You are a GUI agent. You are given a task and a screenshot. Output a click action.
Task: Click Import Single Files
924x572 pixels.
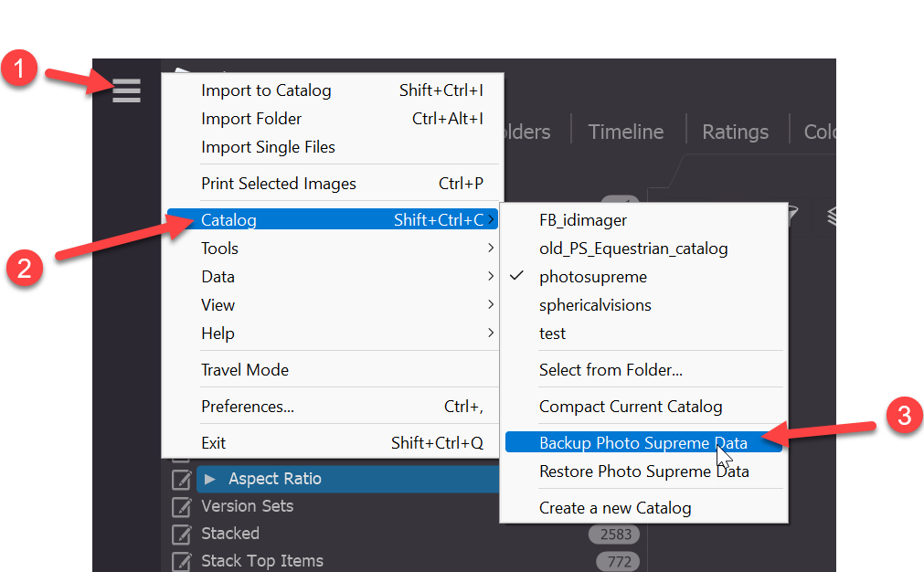click(333, 147)
